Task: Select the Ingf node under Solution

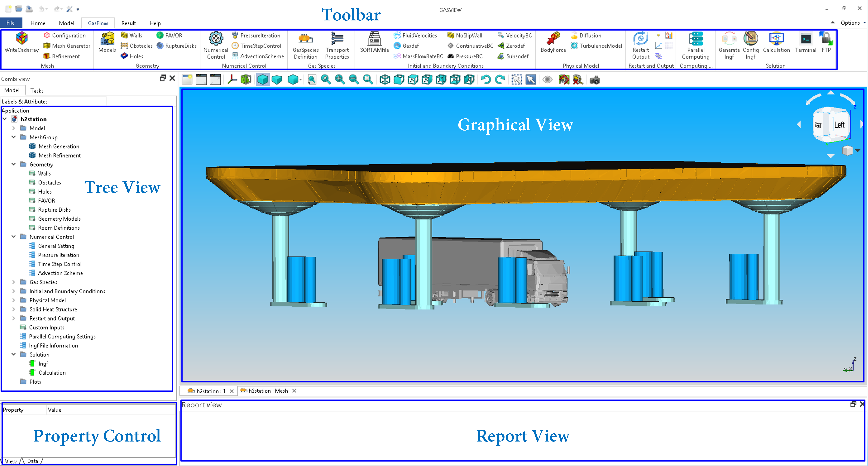Action: click(43, 363)
